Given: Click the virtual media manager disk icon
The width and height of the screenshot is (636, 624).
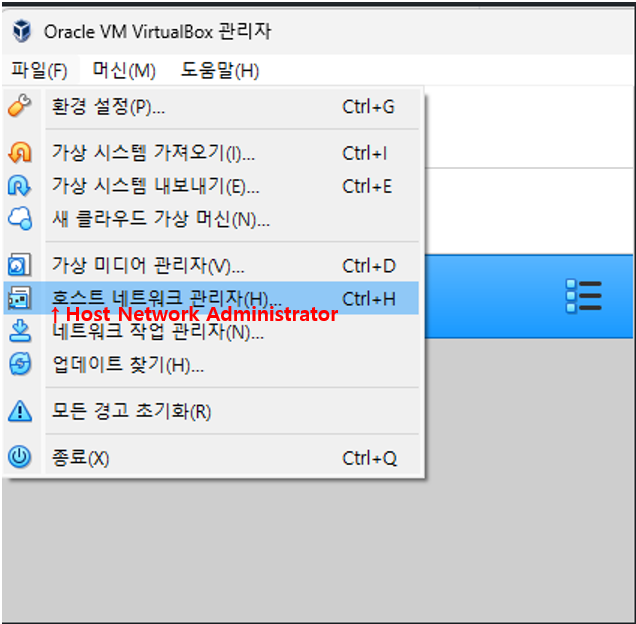Looking at the screenshot, I should coord(19,265).
